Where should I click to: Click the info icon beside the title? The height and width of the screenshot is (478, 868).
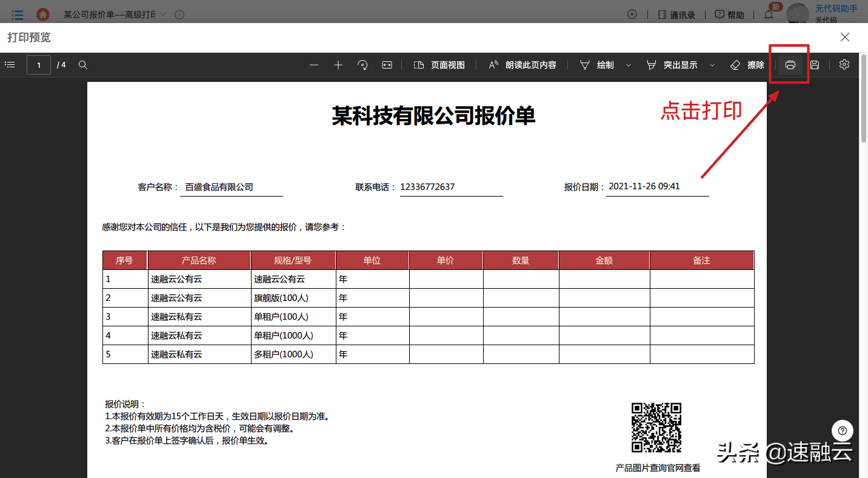click(179, 15)
